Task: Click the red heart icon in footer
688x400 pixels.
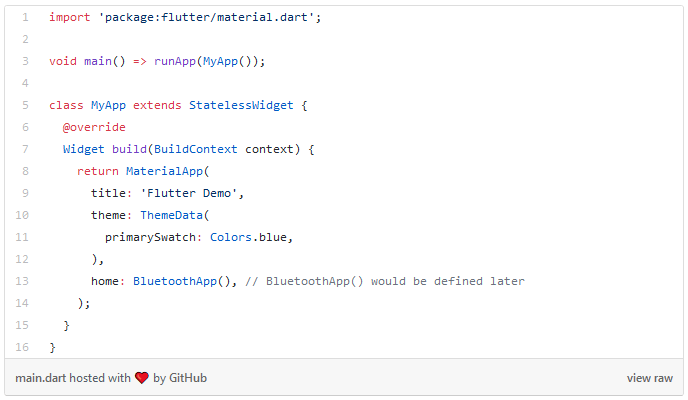Action: 141,378
